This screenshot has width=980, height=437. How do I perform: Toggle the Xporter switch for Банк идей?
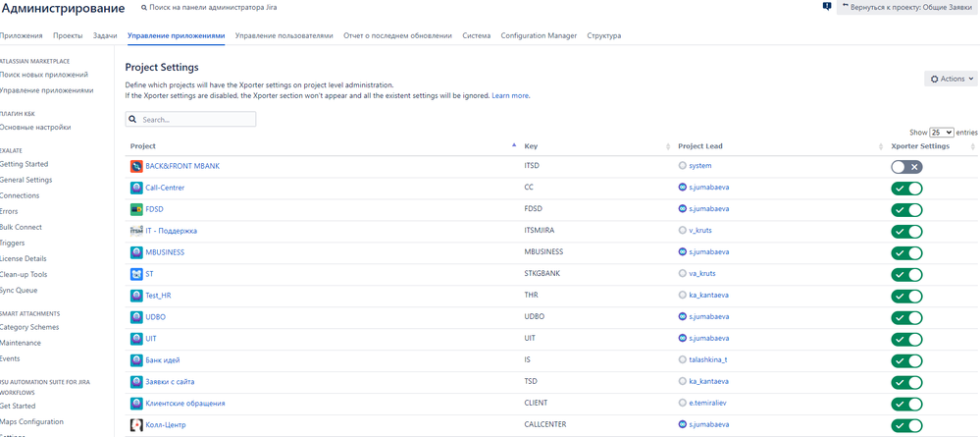tap(906, 361)
